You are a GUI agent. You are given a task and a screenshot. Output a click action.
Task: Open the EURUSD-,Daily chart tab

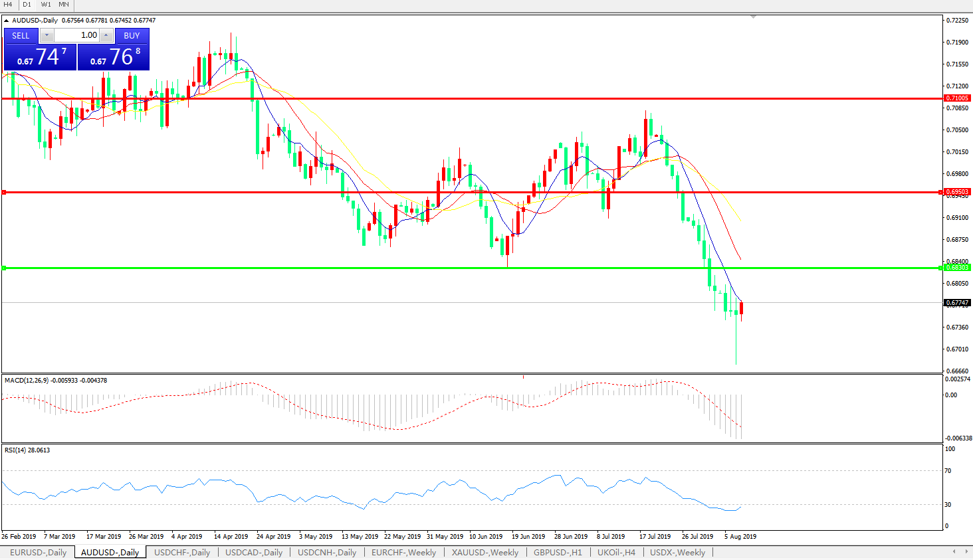pos(38,552)
